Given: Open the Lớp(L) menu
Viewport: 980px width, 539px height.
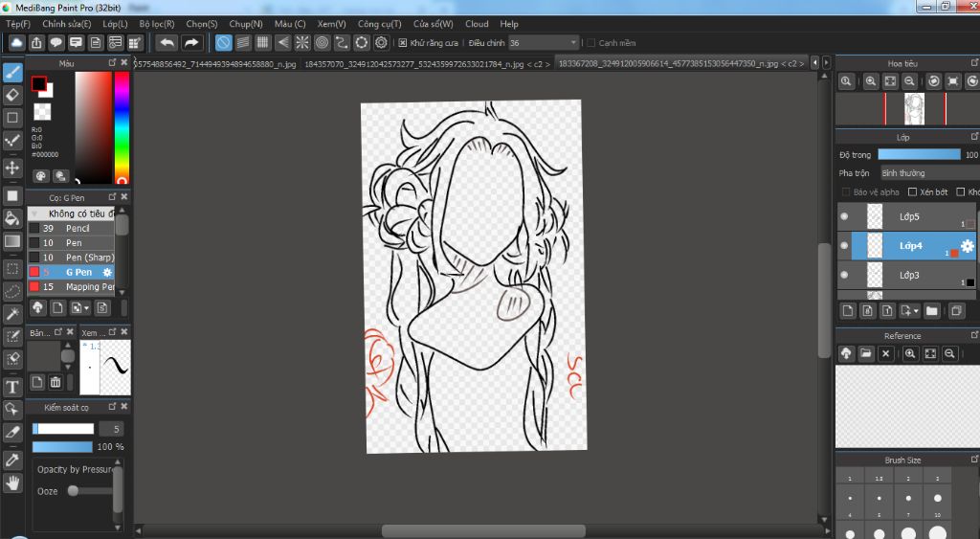Looking at the screenshot, I should [115, 24].
